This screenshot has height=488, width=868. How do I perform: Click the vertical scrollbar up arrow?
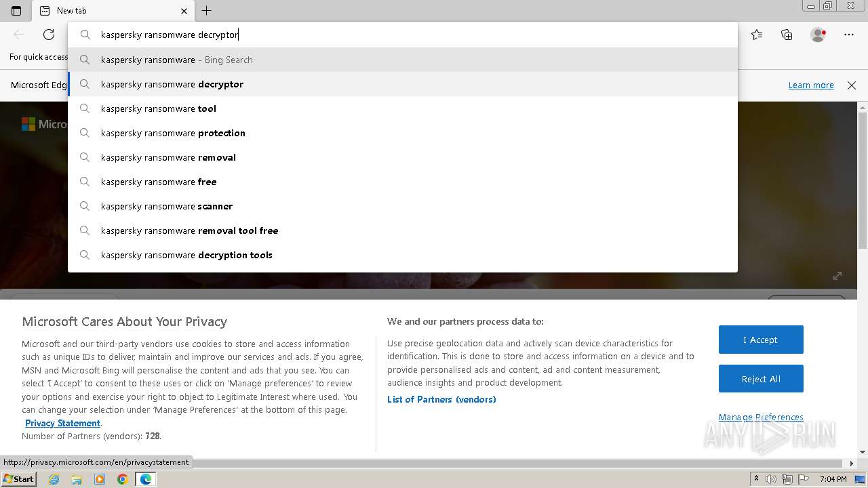tap(863, 107)
